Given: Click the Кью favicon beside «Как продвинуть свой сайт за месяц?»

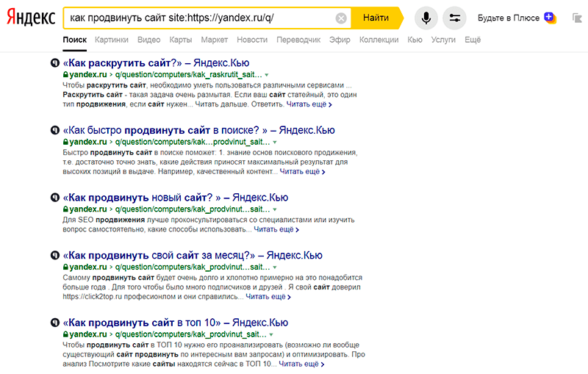Looking at the screenshot, I should (54, 255).
